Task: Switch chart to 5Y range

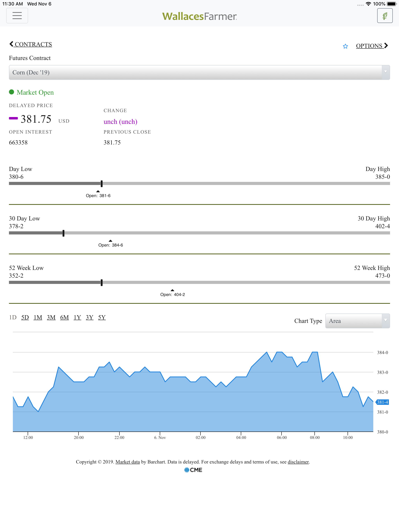Action: click(x=102, y=317)
